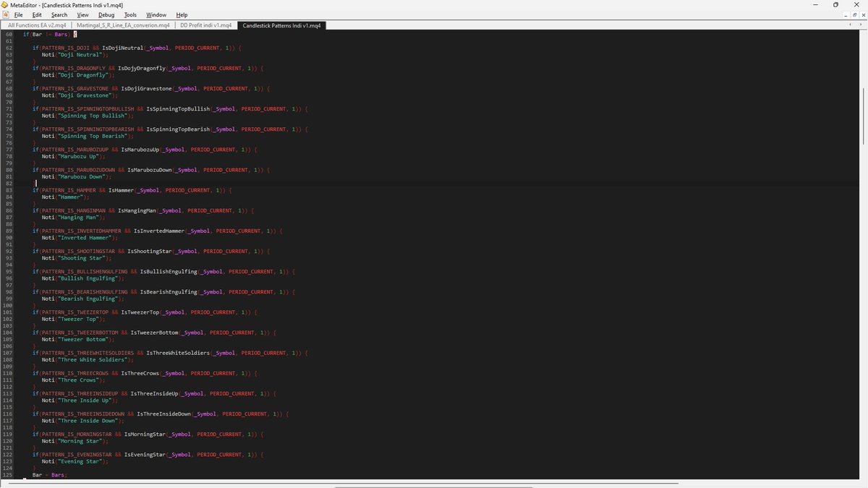Click line number 125 in the gutter
The image size is (868, 488).
(8, 475)
